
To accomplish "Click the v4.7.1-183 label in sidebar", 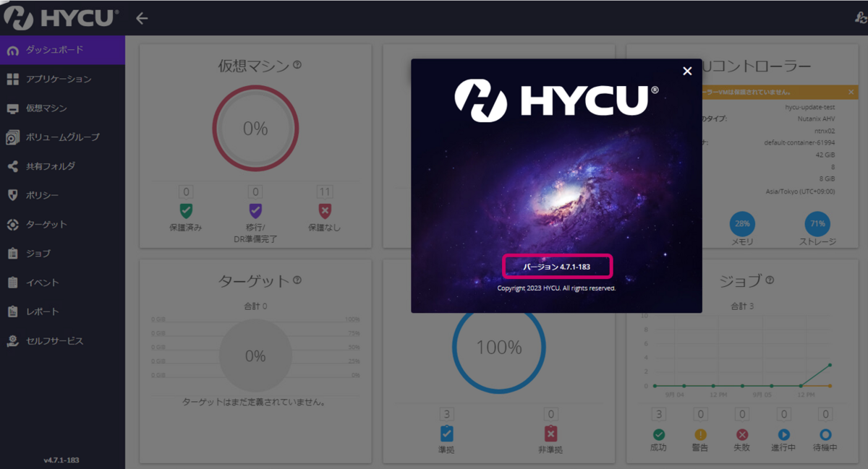I will click(61, 460).
